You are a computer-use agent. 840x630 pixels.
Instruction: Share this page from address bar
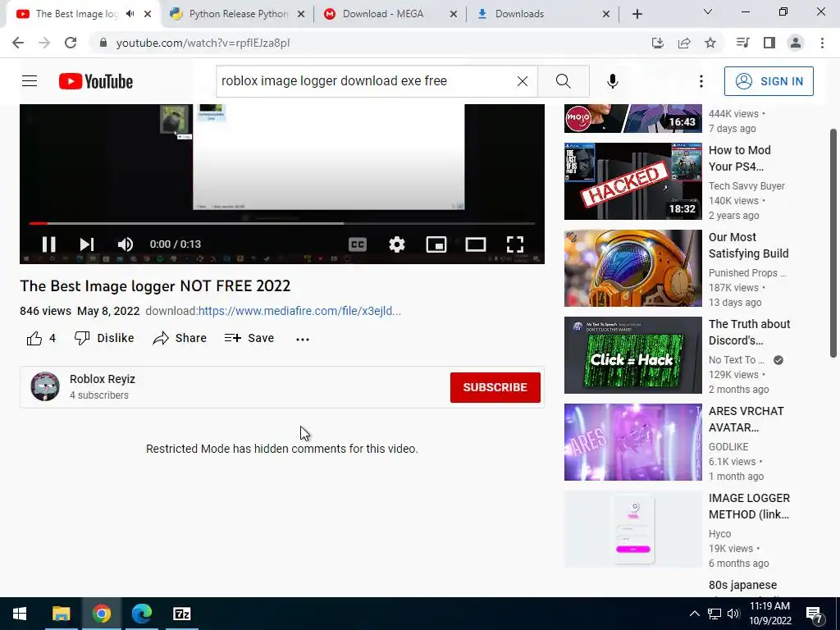point(684,43)
